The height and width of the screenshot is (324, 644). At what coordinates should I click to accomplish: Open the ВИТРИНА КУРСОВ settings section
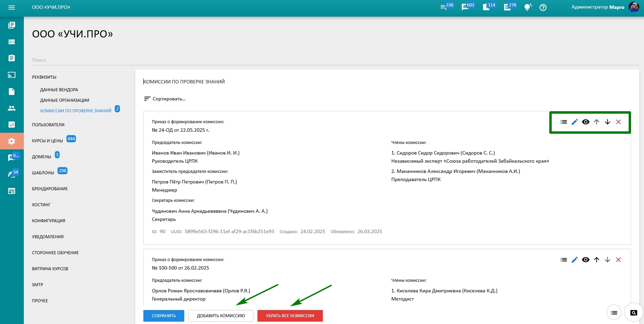pos(50,269)
